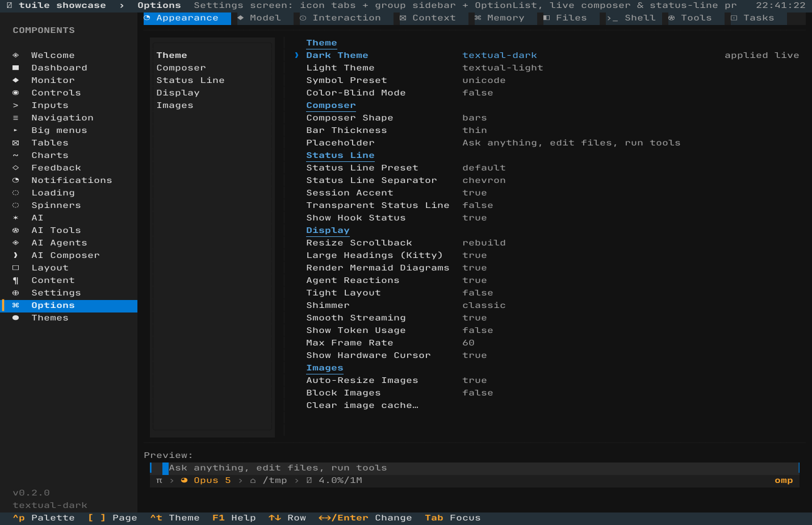The height and width of the screenshot is (525, 812).
Task: Change Symbol Preset unicode value
Action: 484,80
